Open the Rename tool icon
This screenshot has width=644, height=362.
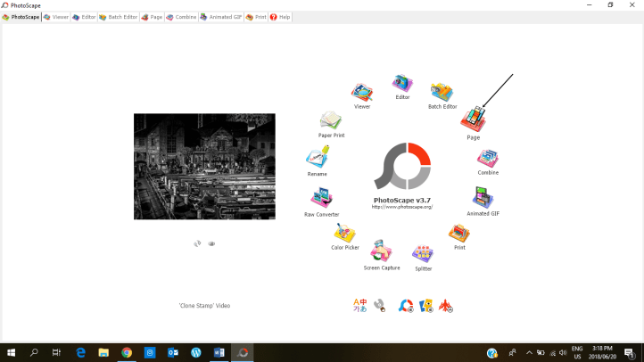(318, 158)
